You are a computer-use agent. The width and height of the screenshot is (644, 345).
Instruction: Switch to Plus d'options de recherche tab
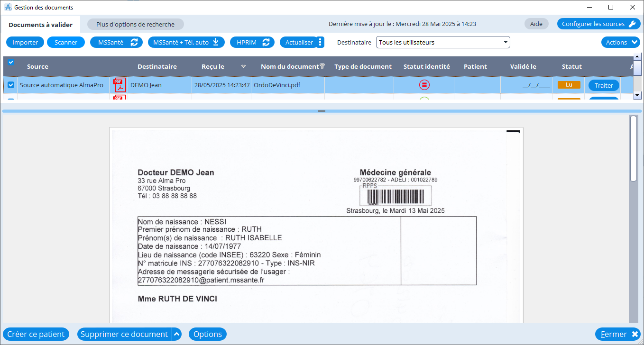pos(135,24)
